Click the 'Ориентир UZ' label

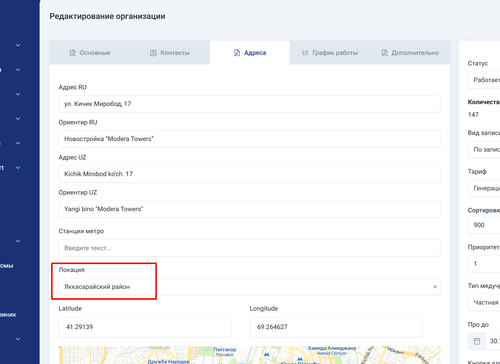[78, 192]
